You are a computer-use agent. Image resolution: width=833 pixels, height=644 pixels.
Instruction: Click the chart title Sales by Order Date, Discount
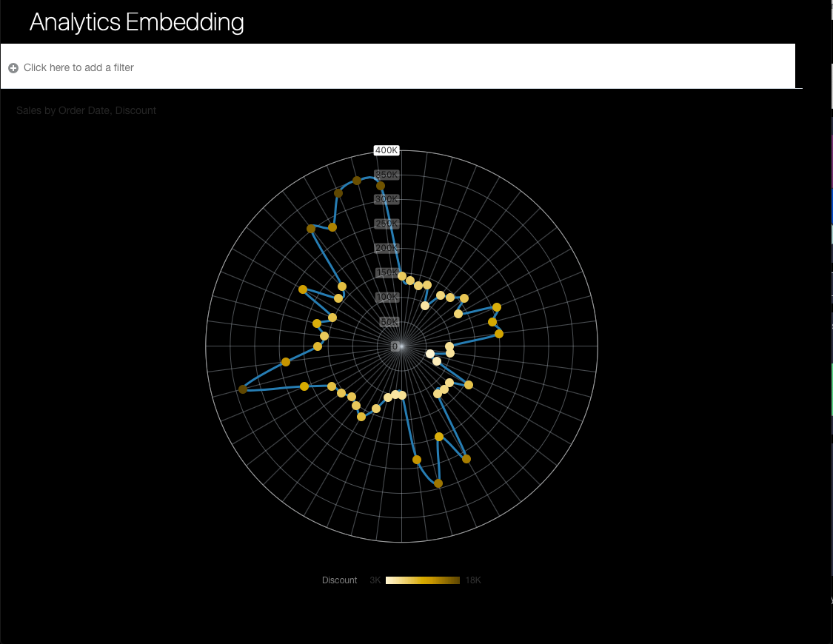click(86, 110)
